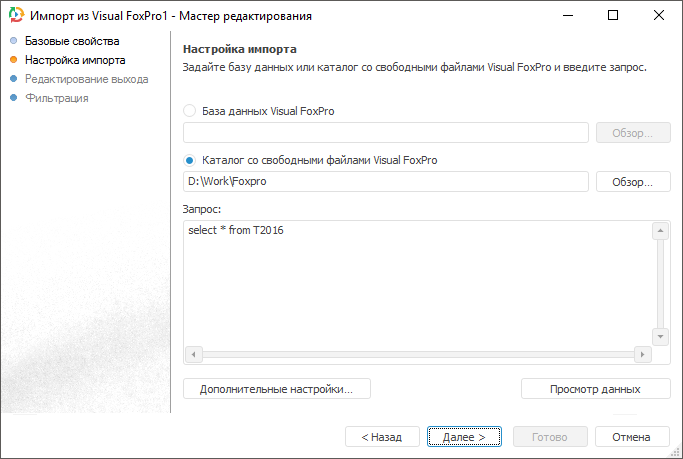
Task: Select 'Каталог со свободными файлами Visual FoxPro' option
Action: click(x=190, y=160)
